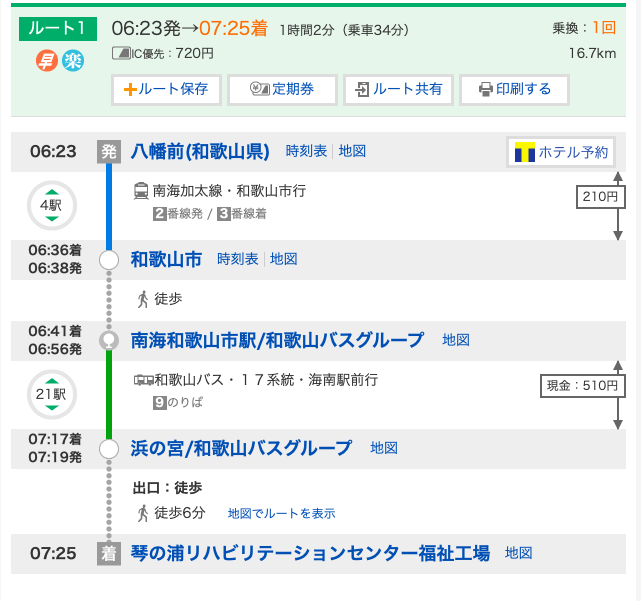Click the 印刷する print button
The width and height of the screenshot is (641, 601).
[515, 90]
